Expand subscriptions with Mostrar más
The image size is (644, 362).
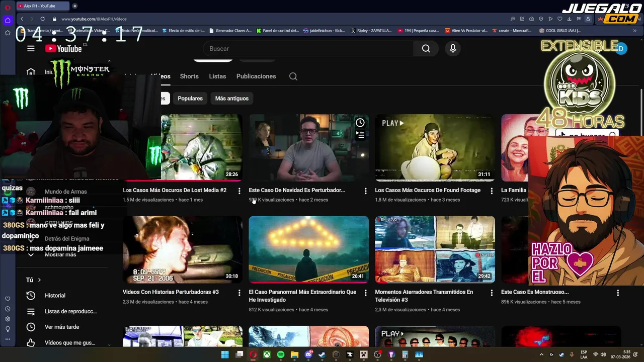(60, 255)
